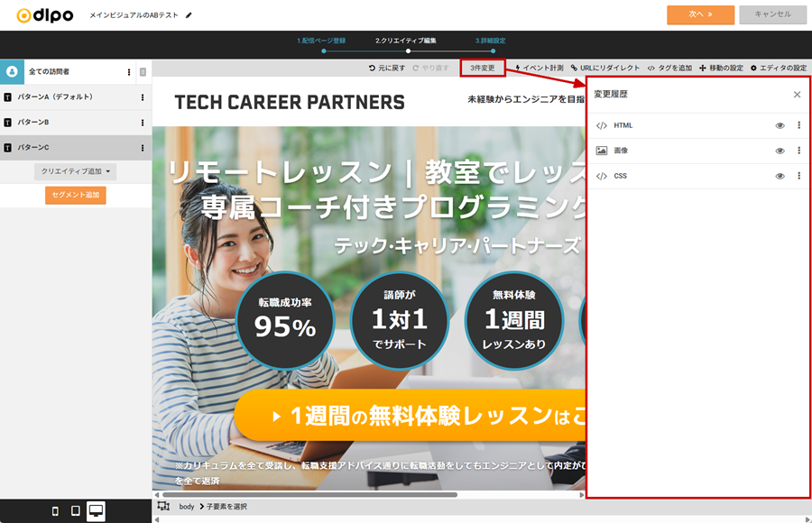Image resolution: width=812 pixels, height=523 pixels.
Task: Open menu for パターンB
Action: point(143,123)
